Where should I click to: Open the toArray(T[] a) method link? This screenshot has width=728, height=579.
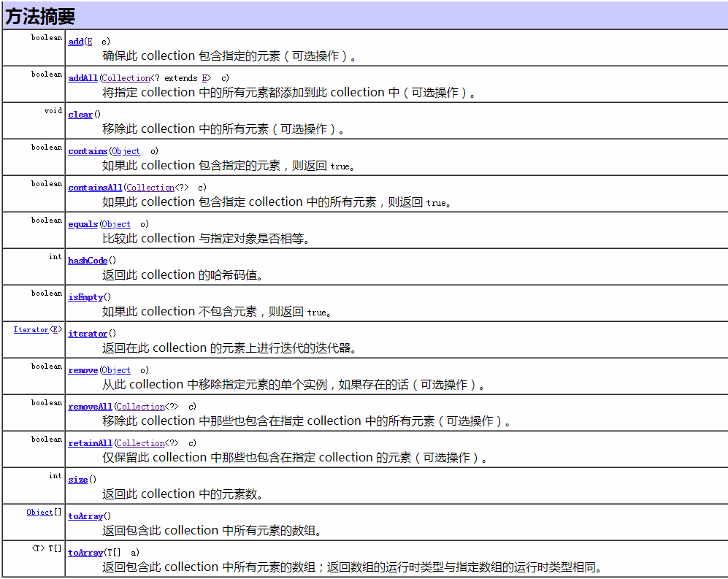click(85, 553)
